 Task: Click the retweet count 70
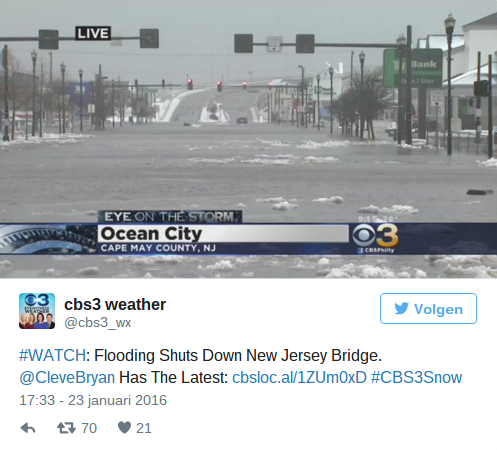(89, 428)
